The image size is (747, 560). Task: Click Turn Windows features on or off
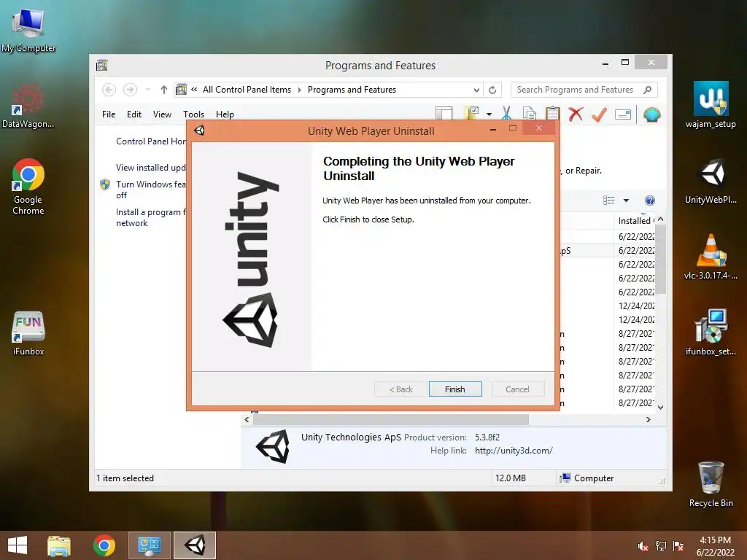tap(150, 190)
